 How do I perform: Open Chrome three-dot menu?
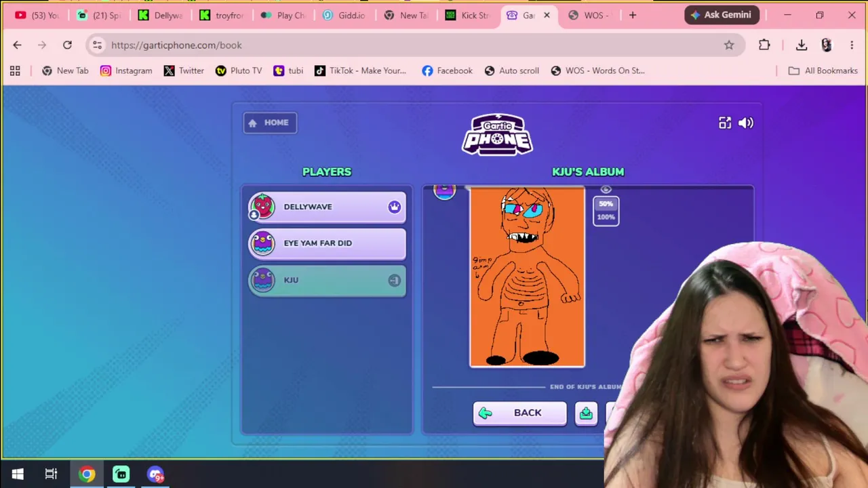coord(852,45)
